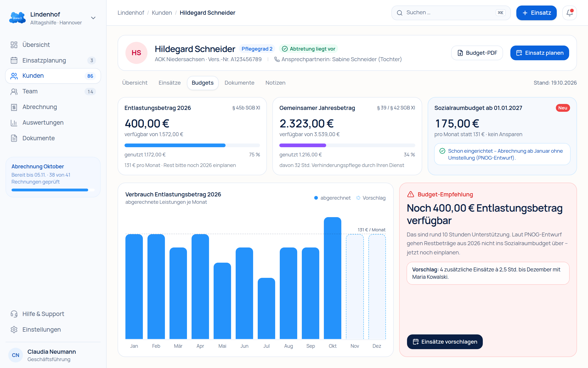Viewport: 588px width, 368px height.
Task: Click the Jul bar in the chart
Action: coord(266,308)
